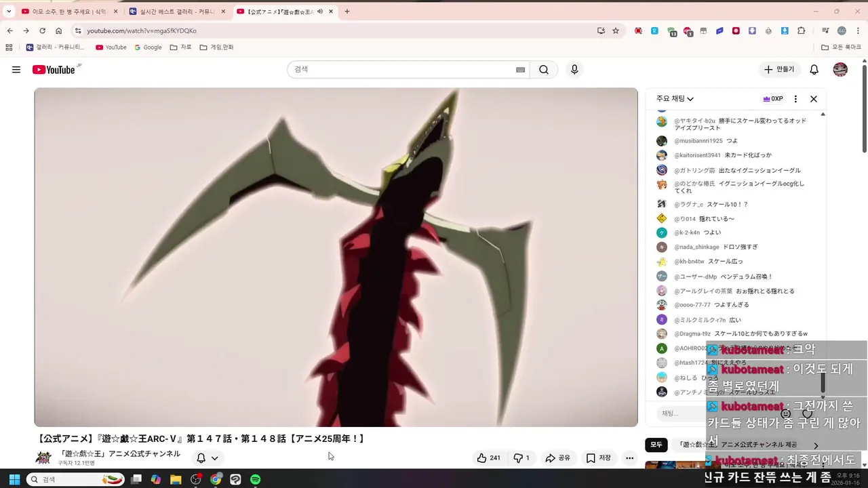
Task: Bookmark this page with the star icon
Action: [616, 30]
